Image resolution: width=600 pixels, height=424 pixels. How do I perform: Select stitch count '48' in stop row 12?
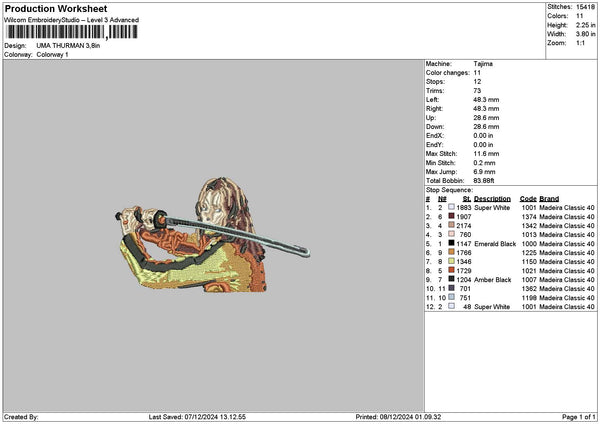click(x=467, y=307)
